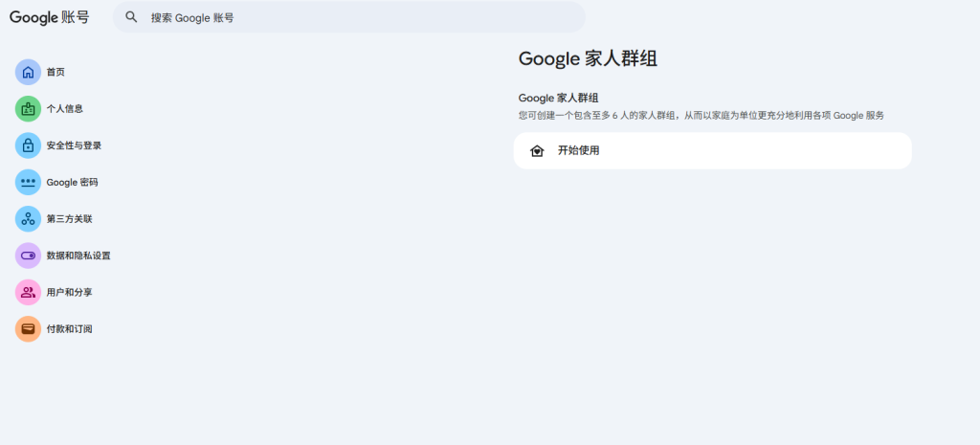980x445 pixels.
Task: Click the Google 密码 password icon
Action: (28, 182)
